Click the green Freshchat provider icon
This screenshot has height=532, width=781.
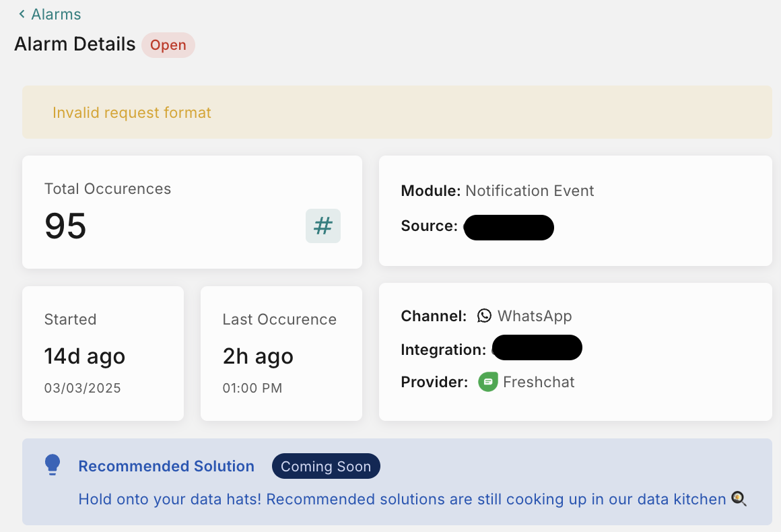point(488,382)
